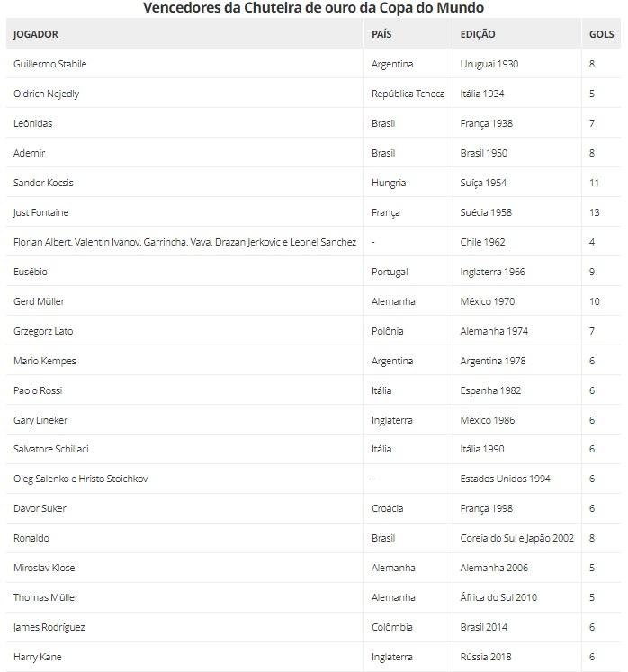Click the Just Fontaine row name

click(41, 212)
